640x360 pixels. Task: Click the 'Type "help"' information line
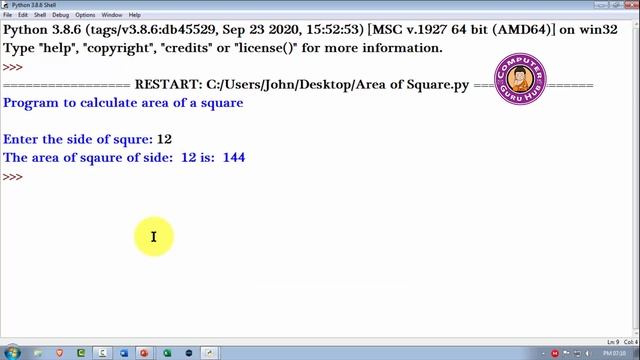coord(222,48)
